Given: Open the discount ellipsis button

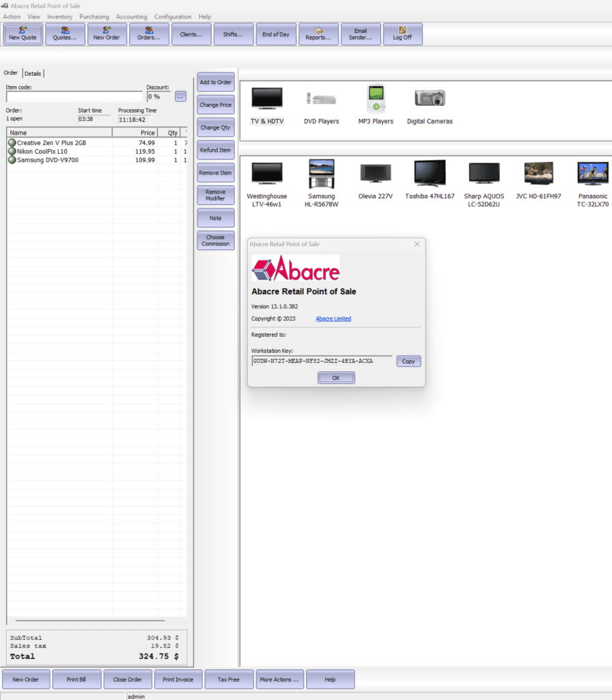Looking at the screenshot, I should coord(180,96).
